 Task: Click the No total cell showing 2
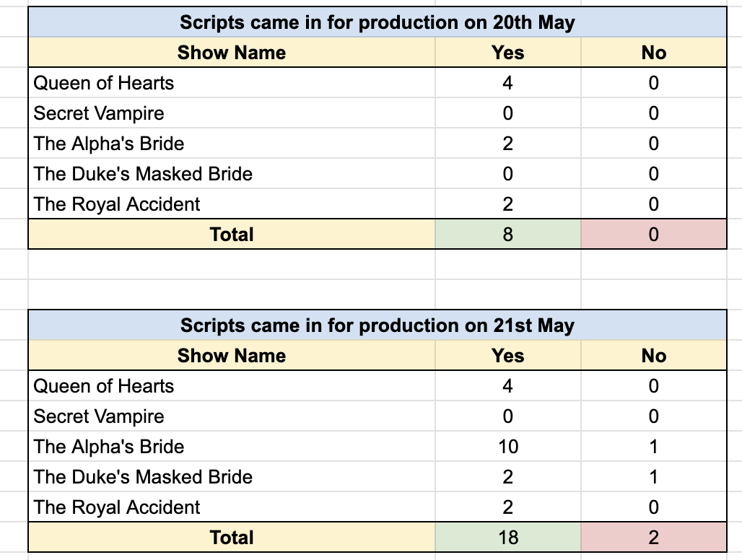click(653, 538)
